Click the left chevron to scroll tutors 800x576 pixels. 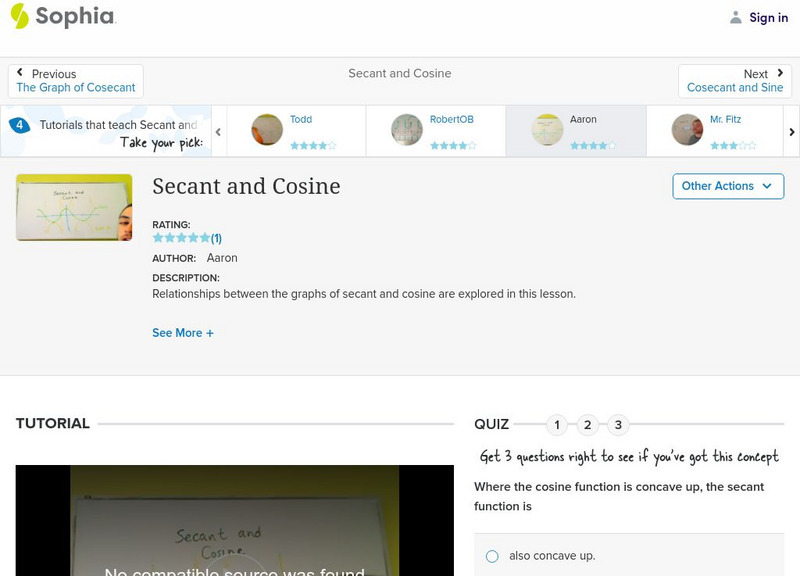218,130
